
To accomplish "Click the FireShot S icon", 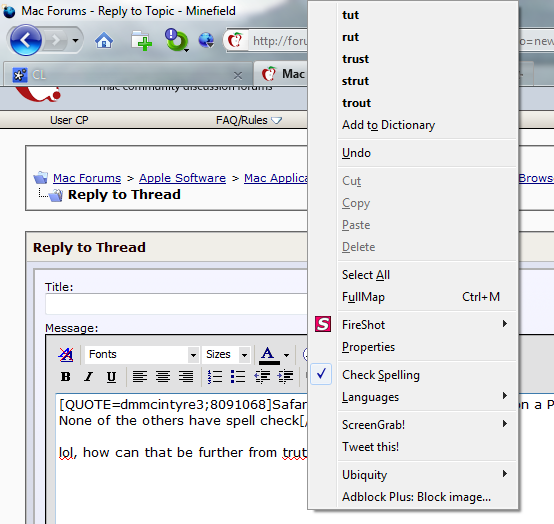I will coord(323,324).
